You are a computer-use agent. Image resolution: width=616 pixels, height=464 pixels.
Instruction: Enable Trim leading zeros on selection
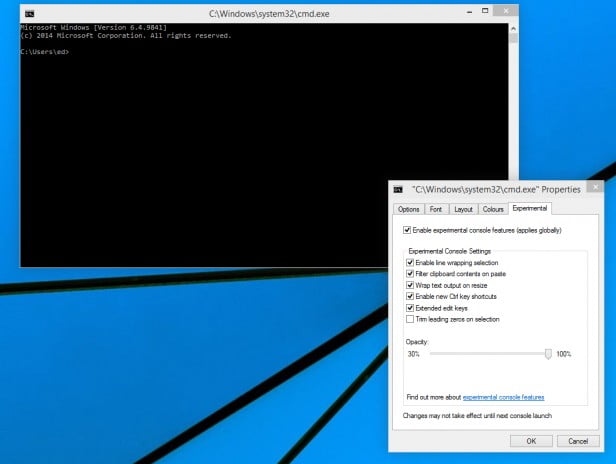[411, 319]
